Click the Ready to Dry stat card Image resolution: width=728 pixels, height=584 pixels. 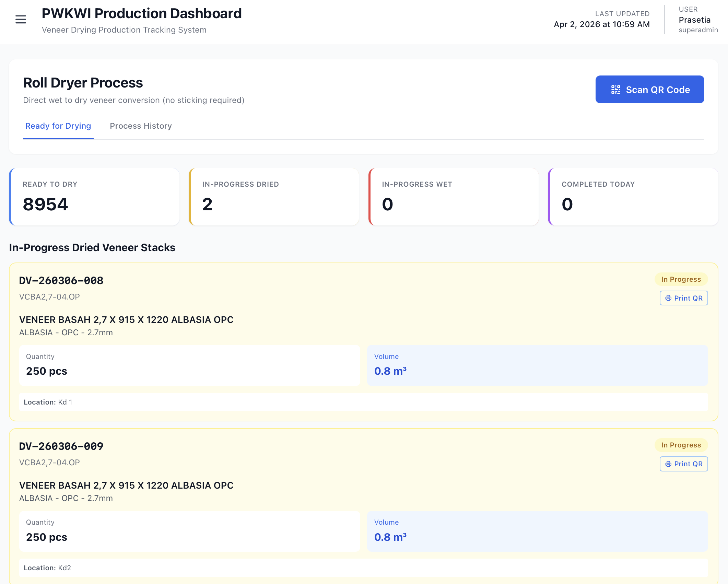pos(94,197)
